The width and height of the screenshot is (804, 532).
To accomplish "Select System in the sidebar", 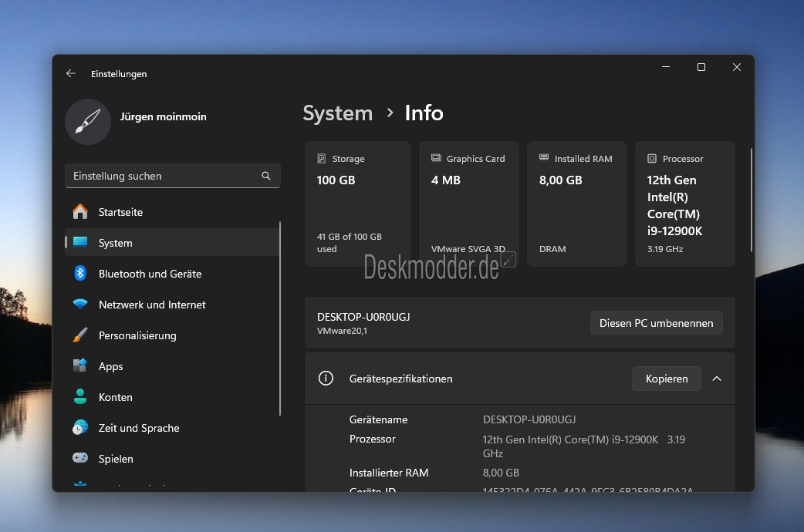I will point(172,242).
